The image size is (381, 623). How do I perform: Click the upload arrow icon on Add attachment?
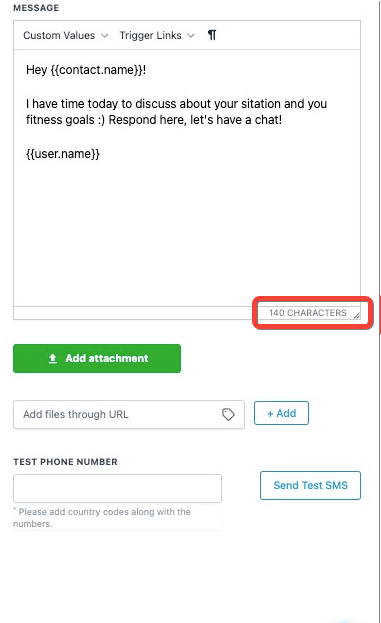tap(52, 358)
